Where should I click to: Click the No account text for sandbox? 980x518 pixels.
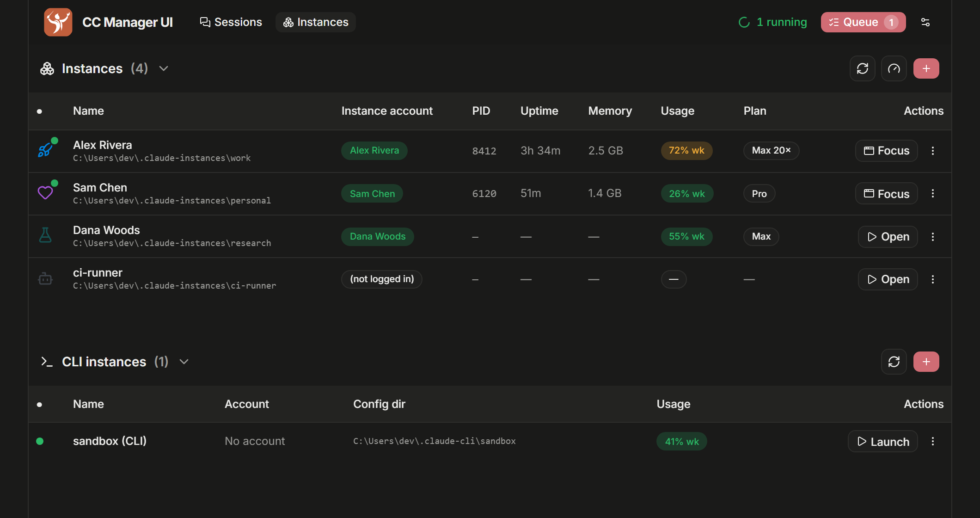pyautogui.click(x=255, y=441)
